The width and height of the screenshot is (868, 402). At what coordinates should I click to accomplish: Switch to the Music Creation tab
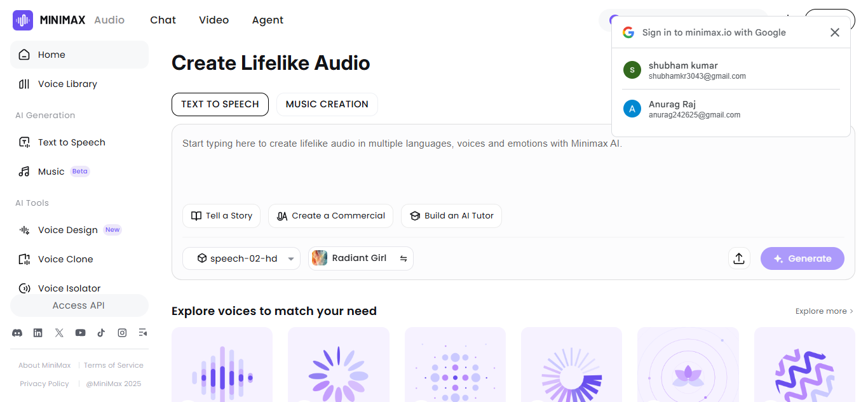pos(327,104)
